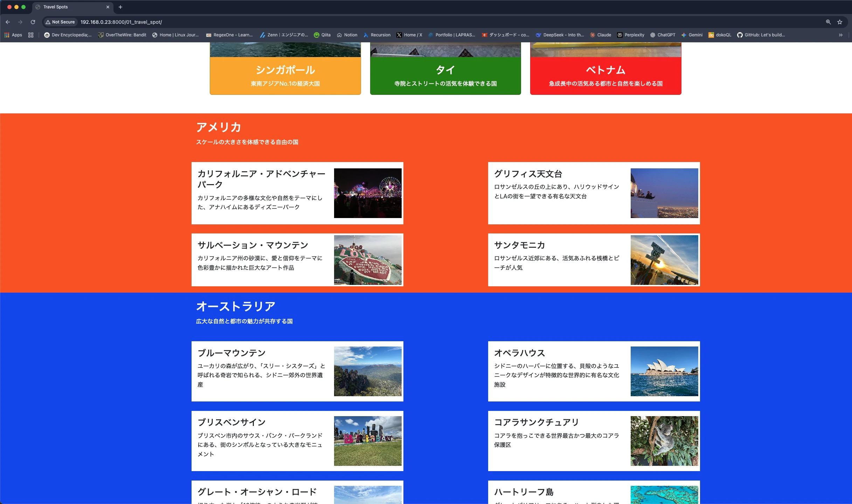Click the オーストラリア section heading
852x504 pixels.
pos(236,306)
